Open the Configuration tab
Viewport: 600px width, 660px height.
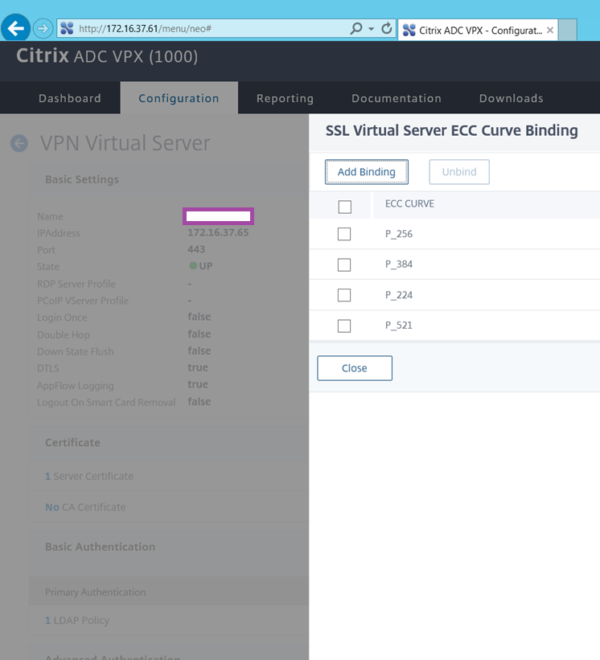(x=179, y=98)
